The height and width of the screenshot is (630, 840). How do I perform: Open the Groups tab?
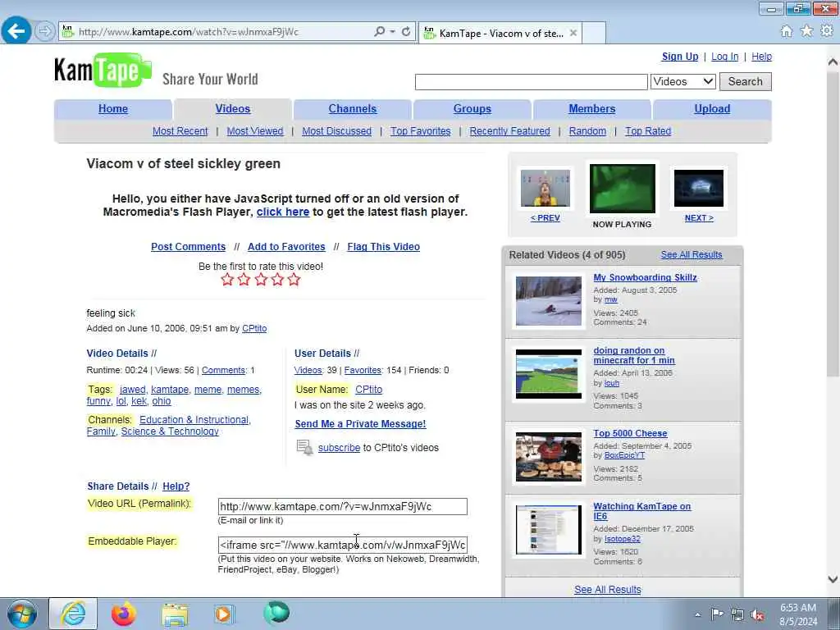pyautogui.click(x=472, y=109)
